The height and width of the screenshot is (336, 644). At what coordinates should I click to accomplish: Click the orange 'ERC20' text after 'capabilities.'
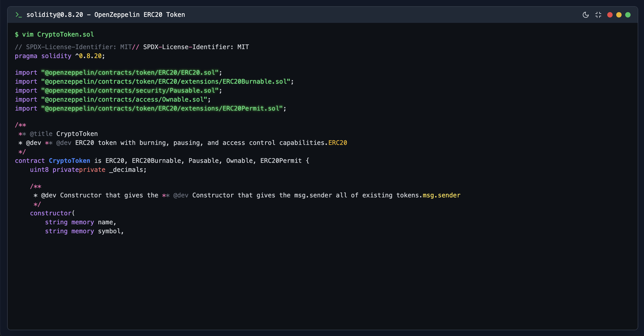pos(338,143)
